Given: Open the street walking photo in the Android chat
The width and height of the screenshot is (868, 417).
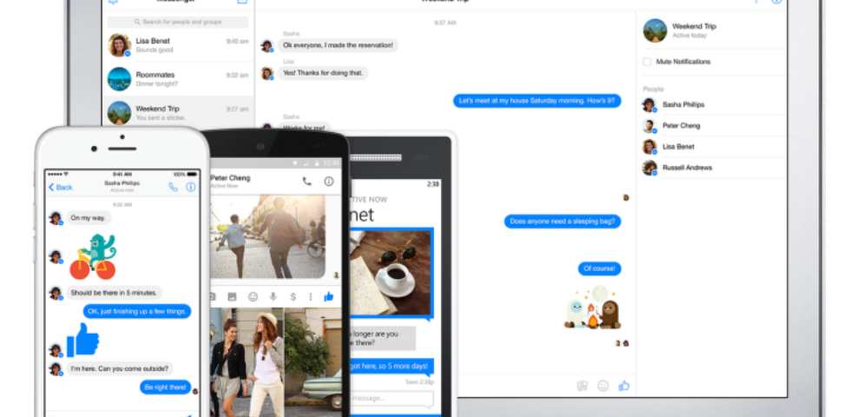Looking at the screenshot, I should (268, 236).
